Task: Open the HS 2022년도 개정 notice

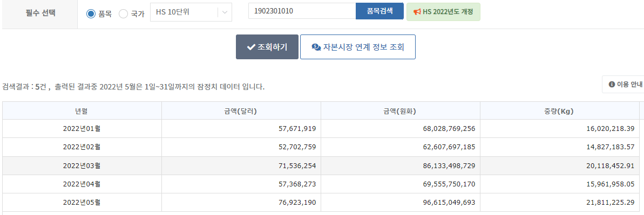Action: [x=443, y=12]
